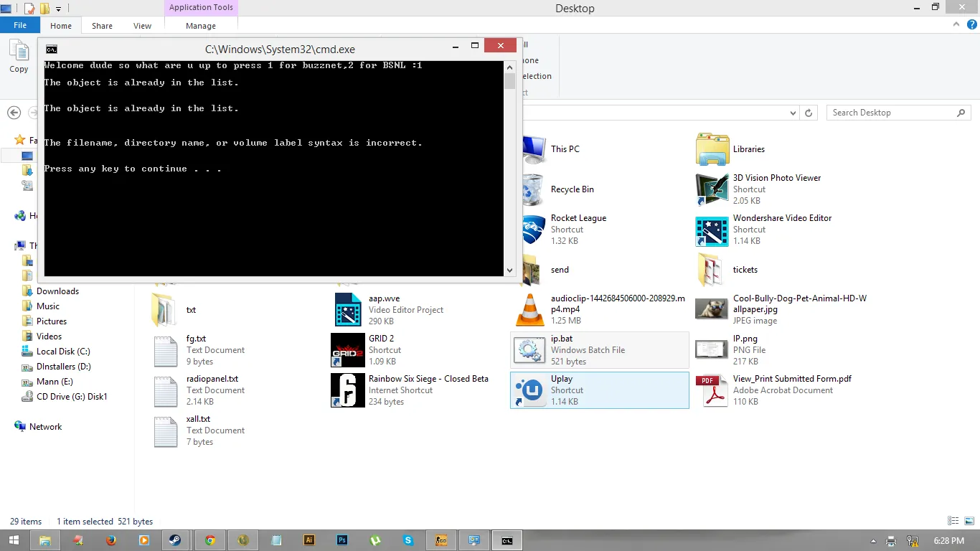Open uTorrent from the taskbar
The image size is (980, 551).
point(375,540)
